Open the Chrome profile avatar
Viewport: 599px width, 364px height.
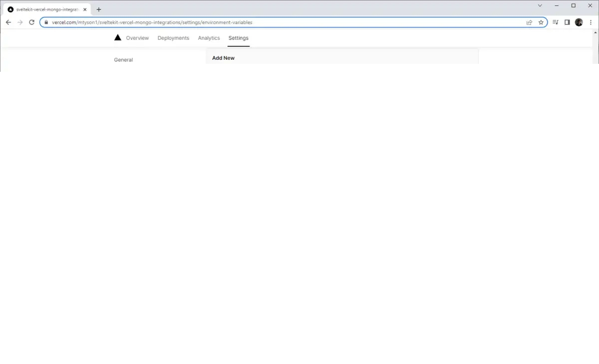pos(579,22)
